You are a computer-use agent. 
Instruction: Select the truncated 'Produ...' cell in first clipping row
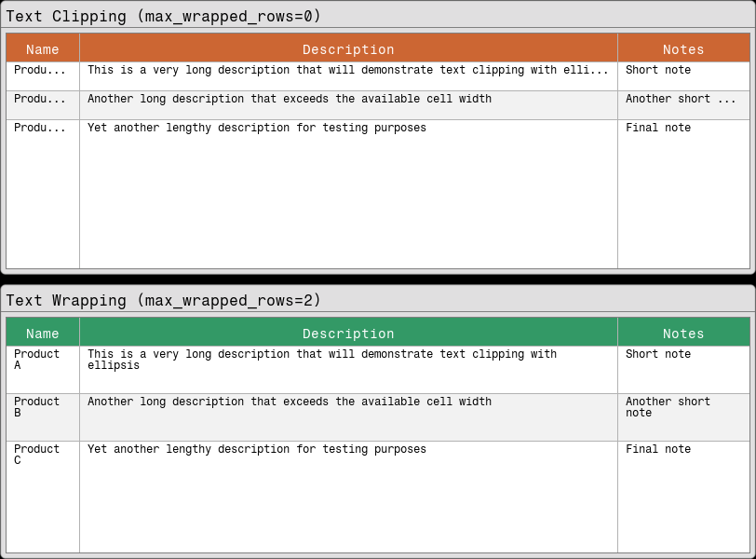point(42,70)
